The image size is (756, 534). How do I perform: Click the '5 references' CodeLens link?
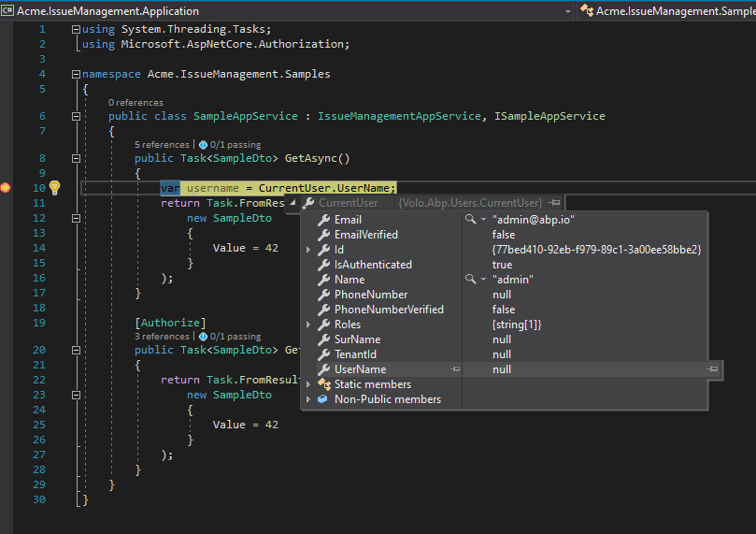[162, 145]
